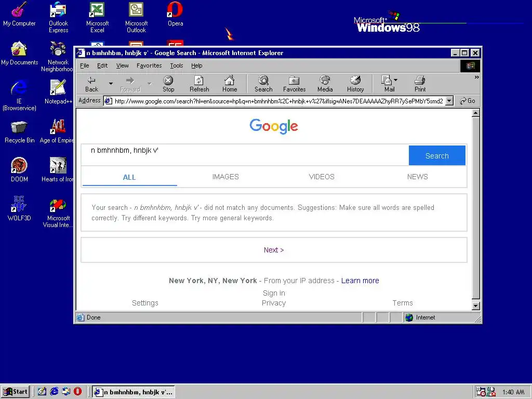Open the View menu
This screenshot has width=532, height=399.
122,65
